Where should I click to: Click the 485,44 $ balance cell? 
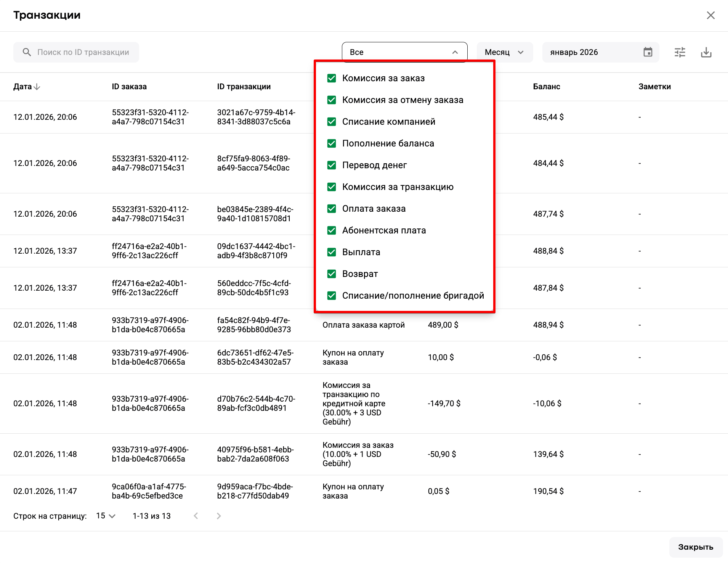coord(548,117)
